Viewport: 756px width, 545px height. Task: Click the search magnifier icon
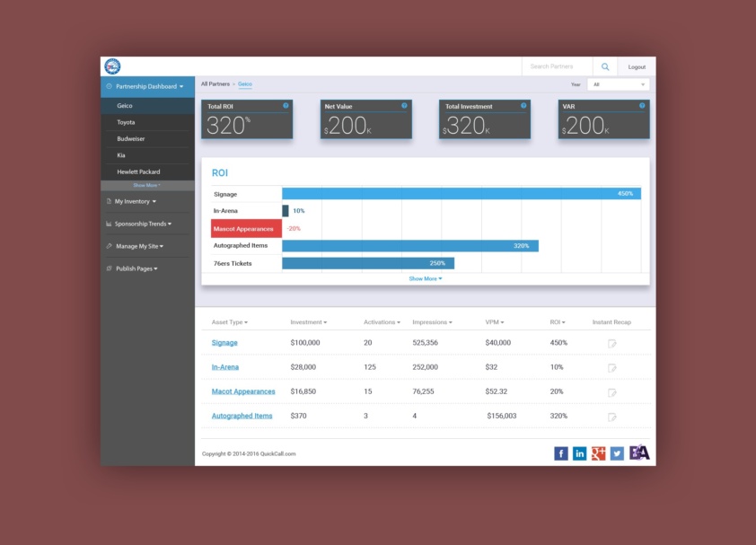(605, 66)
